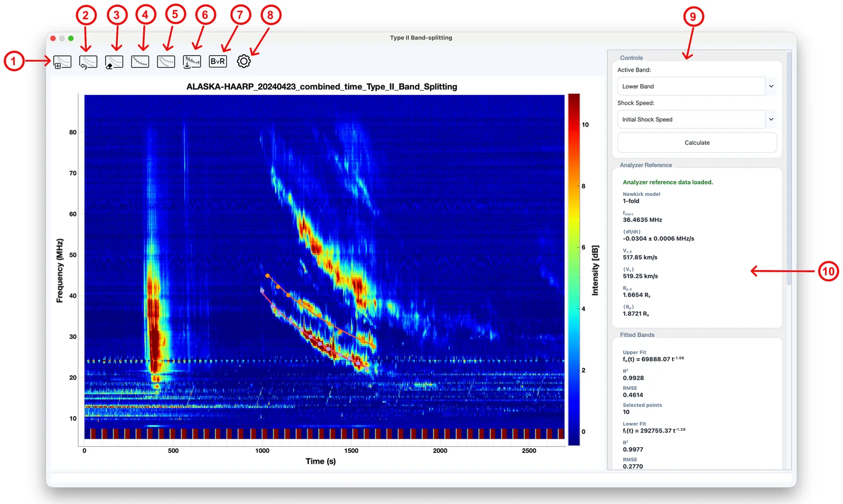Click the value 36.4635 MHz

point(642,220)
